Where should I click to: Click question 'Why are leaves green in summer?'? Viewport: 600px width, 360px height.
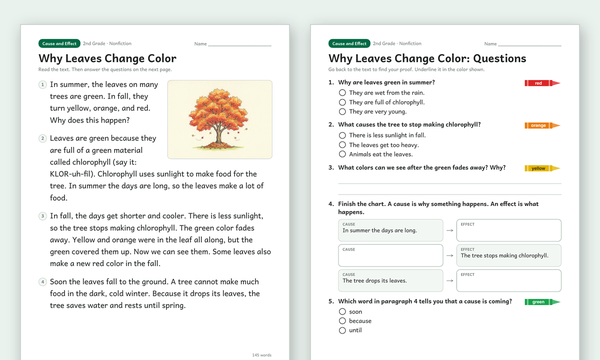point(386,82)
